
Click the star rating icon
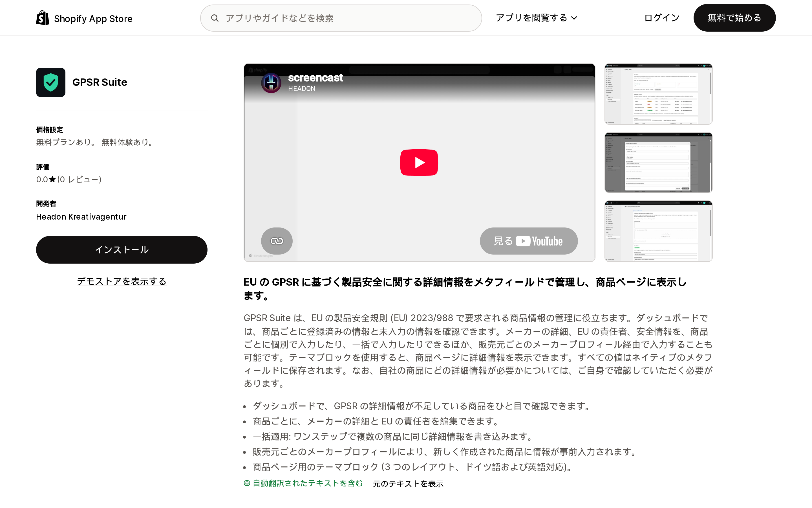point(52,179)
